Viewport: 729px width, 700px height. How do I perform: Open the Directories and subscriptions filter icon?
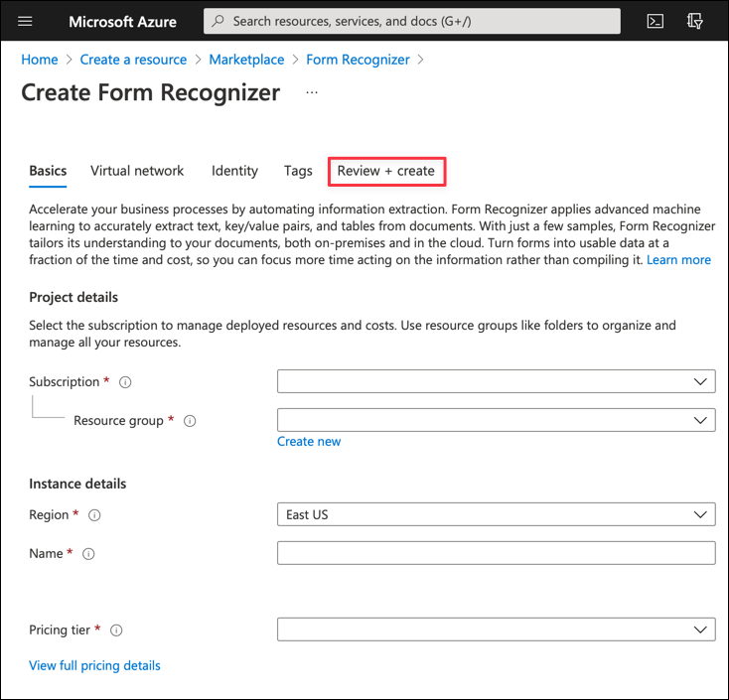tap(694, 22)
